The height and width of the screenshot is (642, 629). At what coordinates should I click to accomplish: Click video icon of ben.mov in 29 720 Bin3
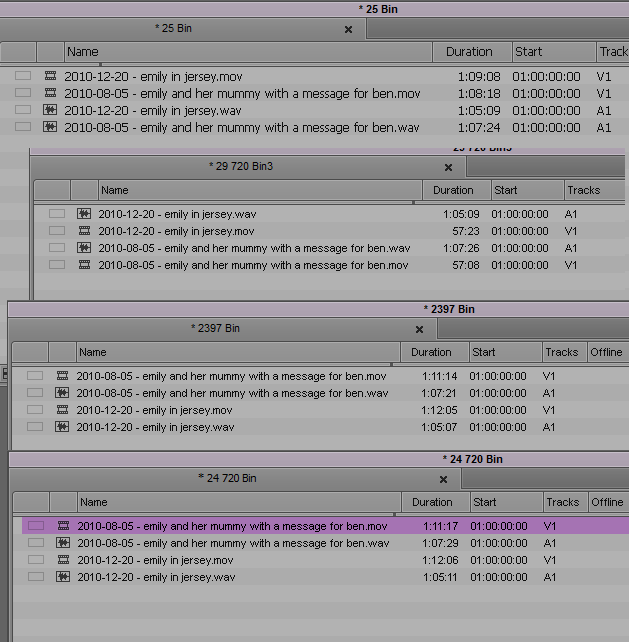tap(84, 265)
